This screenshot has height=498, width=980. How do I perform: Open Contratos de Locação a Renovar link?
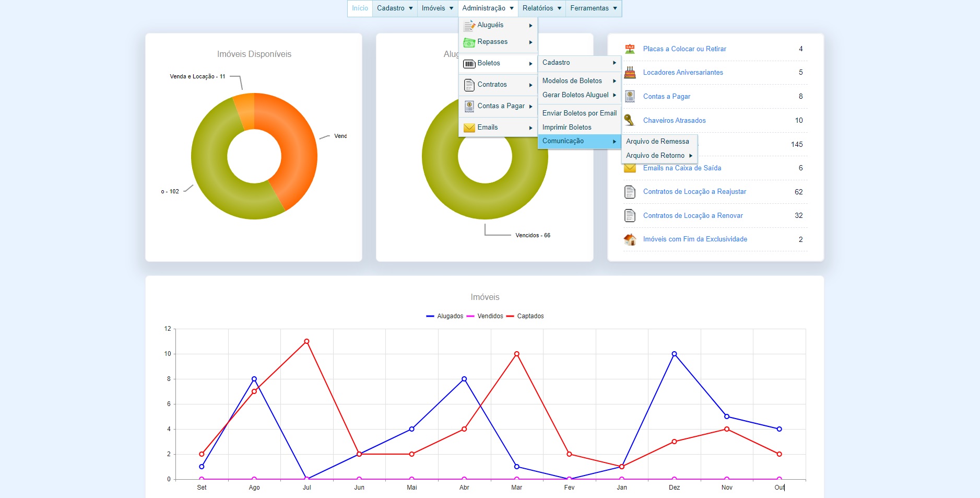pyautogui.click(x=693, y=216)
